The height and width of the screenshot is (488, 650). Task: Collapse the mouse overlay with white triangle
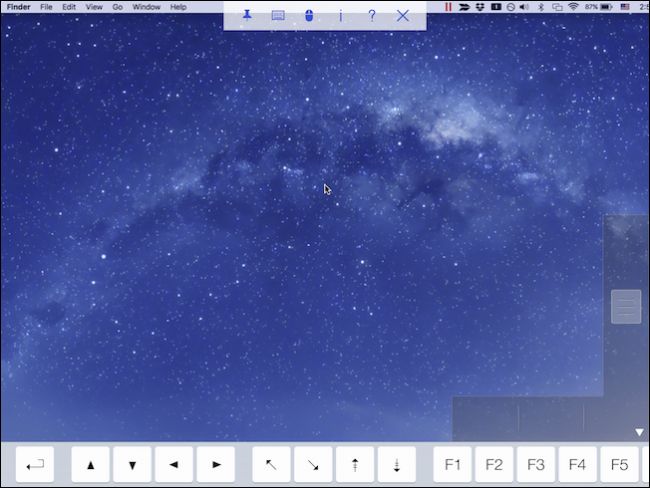[639, 432]
